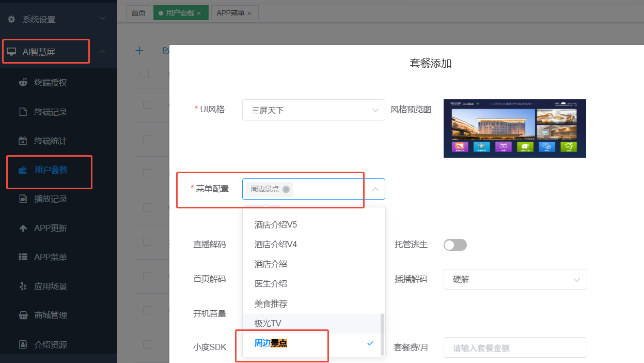
Task: Click the plus add icon above table
Action: pyautogui.click(x=139, y=51)
